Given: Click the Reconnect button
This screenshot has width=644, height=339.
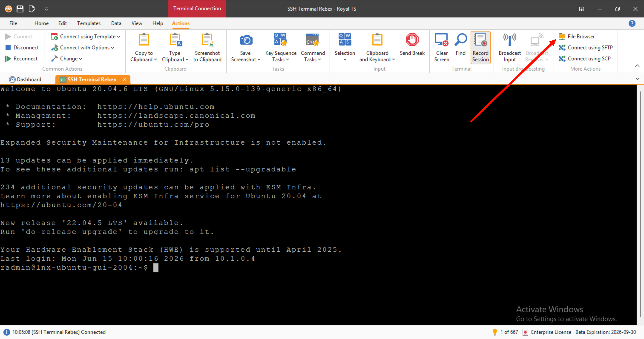Looking at the screenshot, I should pos(21,59).
